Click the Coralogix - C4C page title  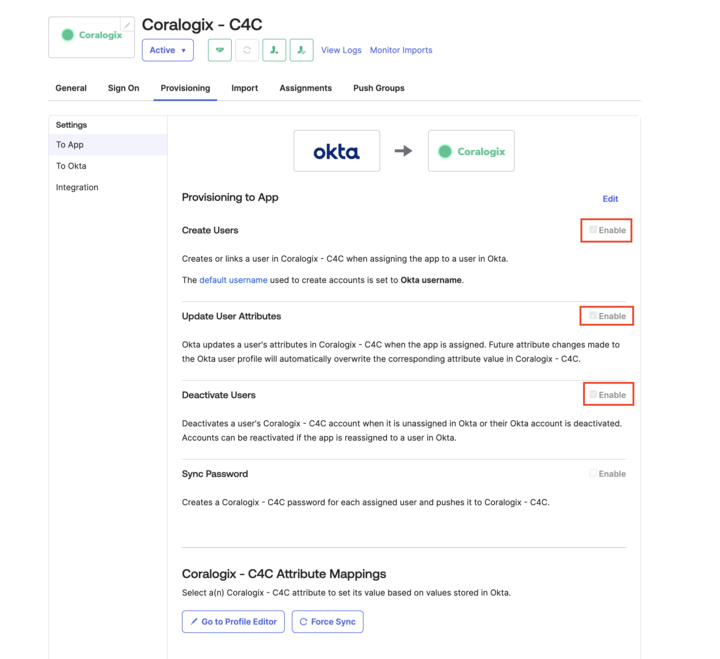pos(202,25)
